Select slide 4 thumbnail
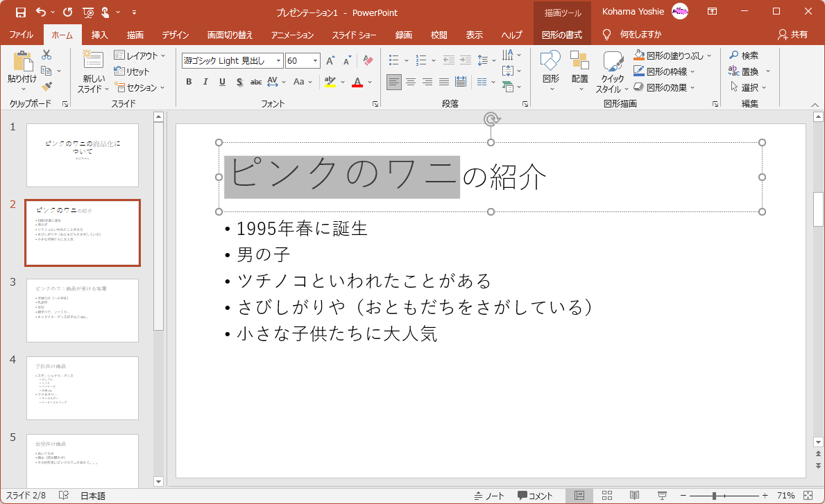This screenshot has height=504, width=825. coord(83,388)
